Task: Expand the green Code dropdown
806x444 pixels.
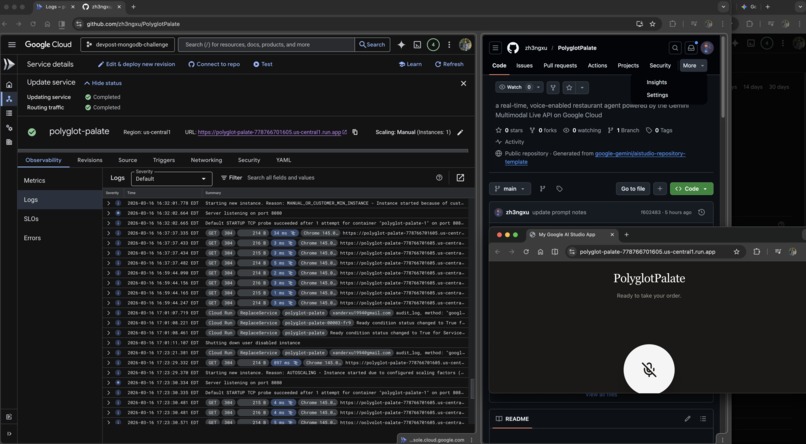Action: (x=691, y=189)
